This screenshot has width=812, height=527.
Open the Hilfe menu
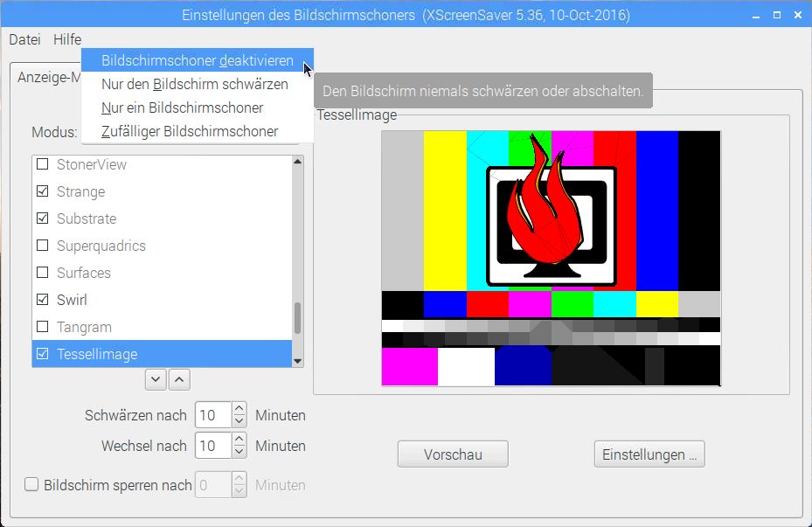(x=67, y=39)
